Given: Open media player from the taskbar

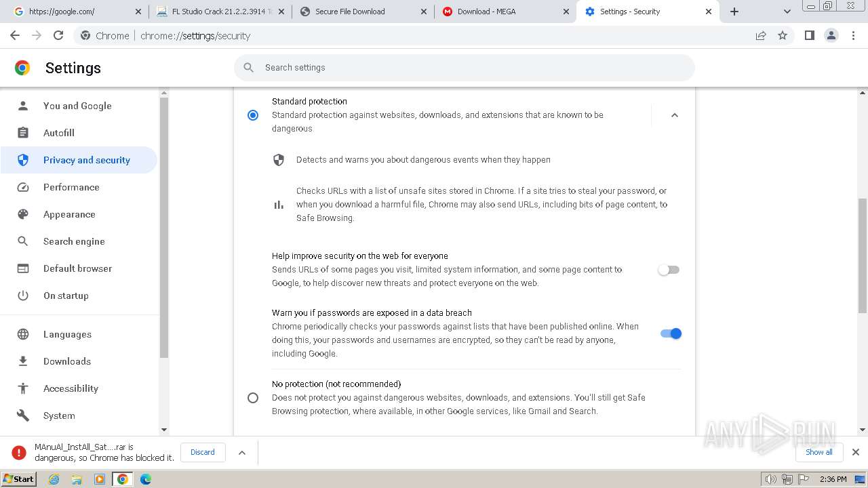Looking at the screenshot, I should coord(100,479).
